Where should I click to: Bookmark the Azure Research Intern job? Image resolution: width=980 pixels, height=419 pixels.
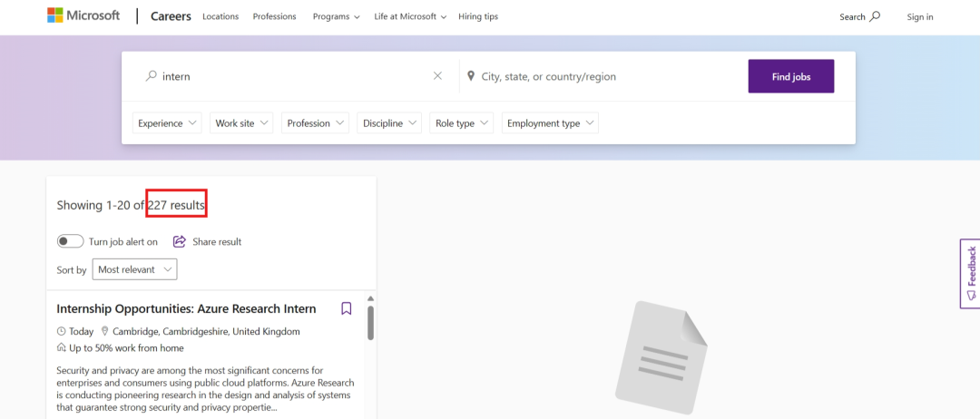point(347,308)
